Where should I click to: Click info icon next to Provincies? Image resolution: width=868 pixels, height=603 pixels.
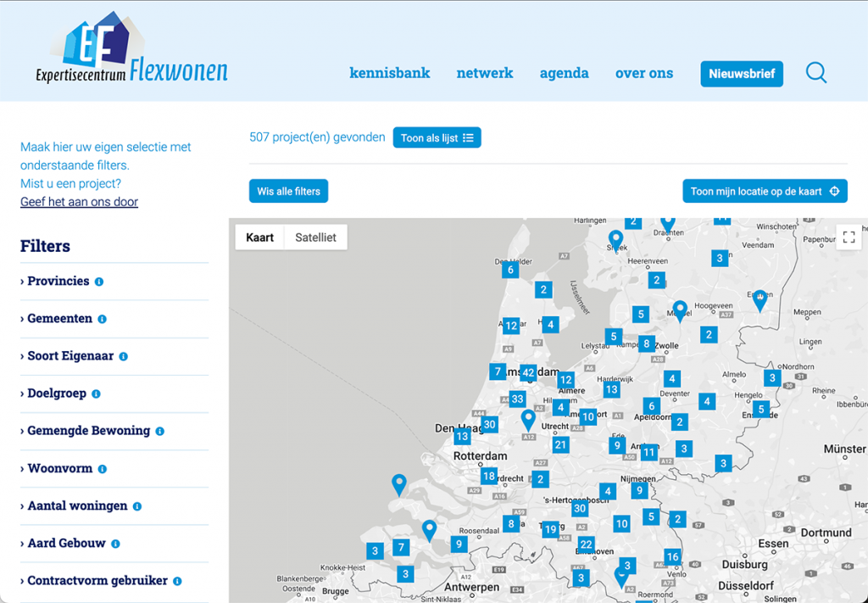pyautogui.click(x=99, y=282)
